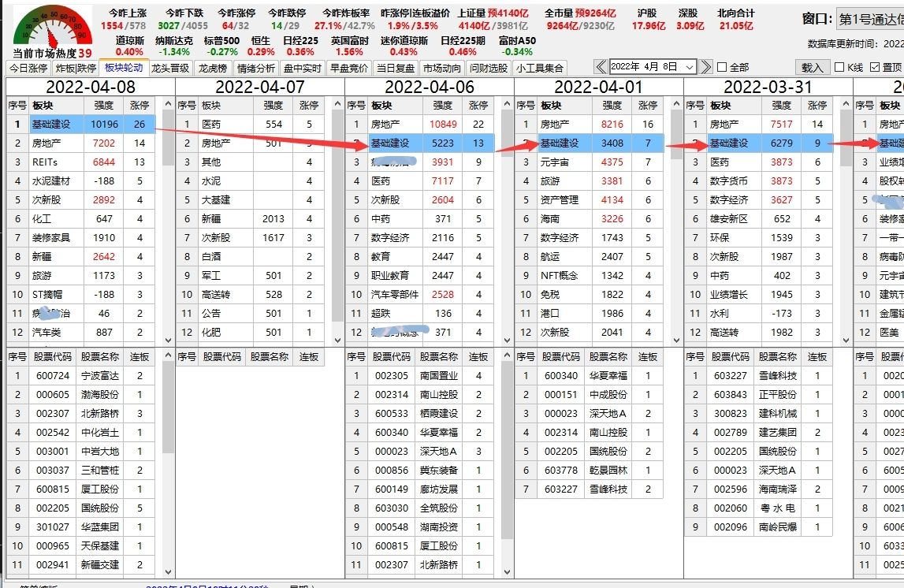Switch to 今日涨停 tab

[x=29, y=68]
